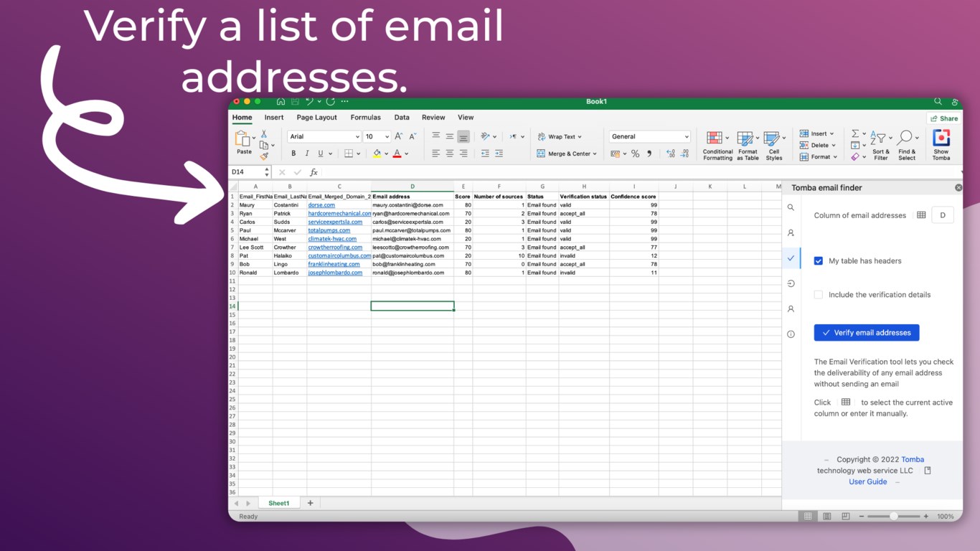This screenshot has height=551, width=980.
Task: Toggle Bold formatting
Action: (293, 154)
